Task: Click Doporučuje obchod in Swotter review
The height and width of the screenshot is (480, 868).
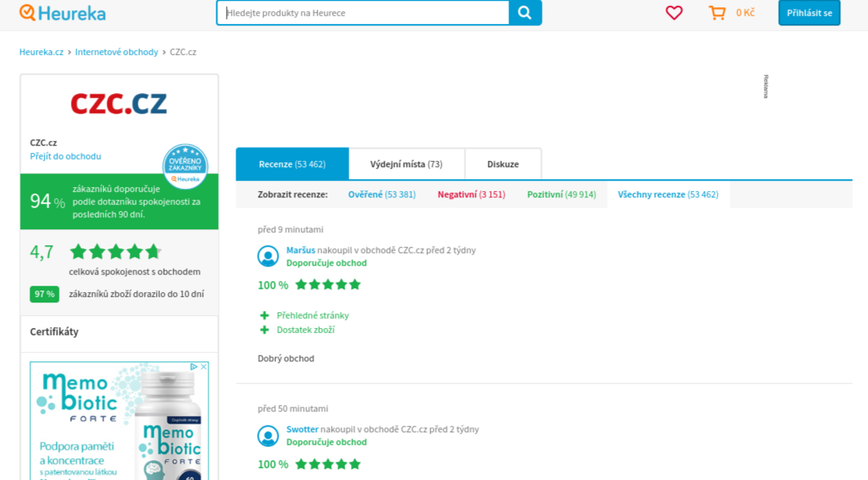Action: [327, 442]
